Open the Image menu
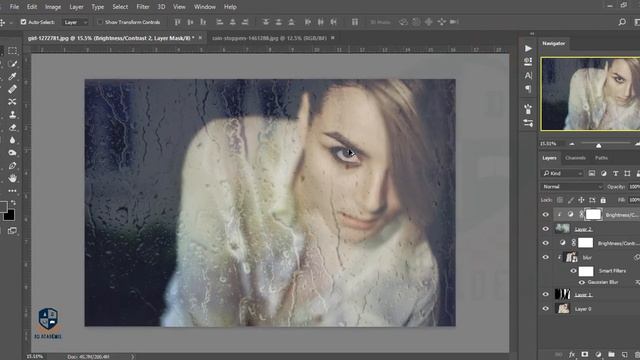Screen dimensions: 640x360 click(x=53, y=7)
